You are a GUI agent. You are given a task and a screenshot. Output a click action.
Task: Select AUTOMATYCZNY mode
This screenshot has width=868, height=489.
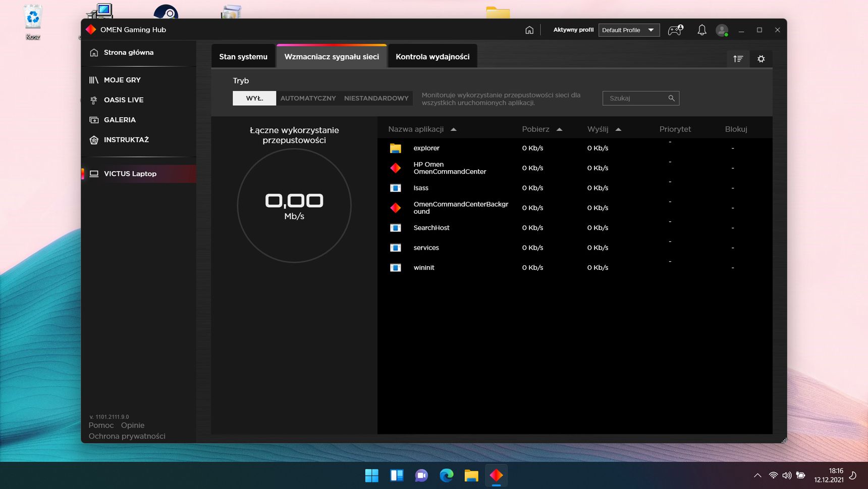[308, 98]
